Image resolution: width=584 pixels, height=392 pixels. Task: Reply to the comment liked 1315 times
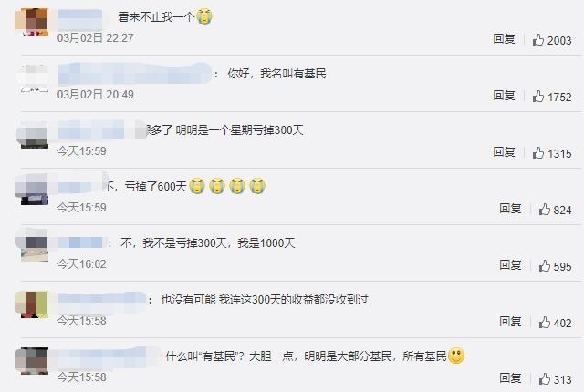[x=504, y=152]
